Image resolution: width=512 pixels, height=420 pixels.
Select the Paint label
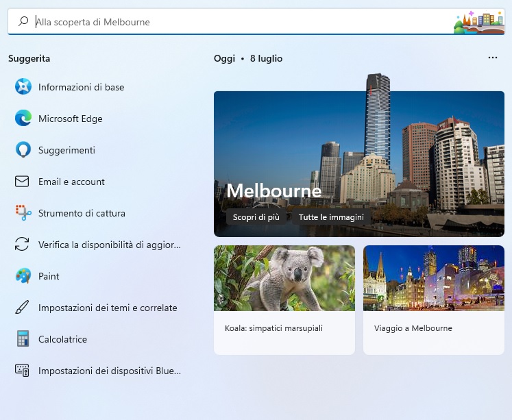[x=49, y=276]
